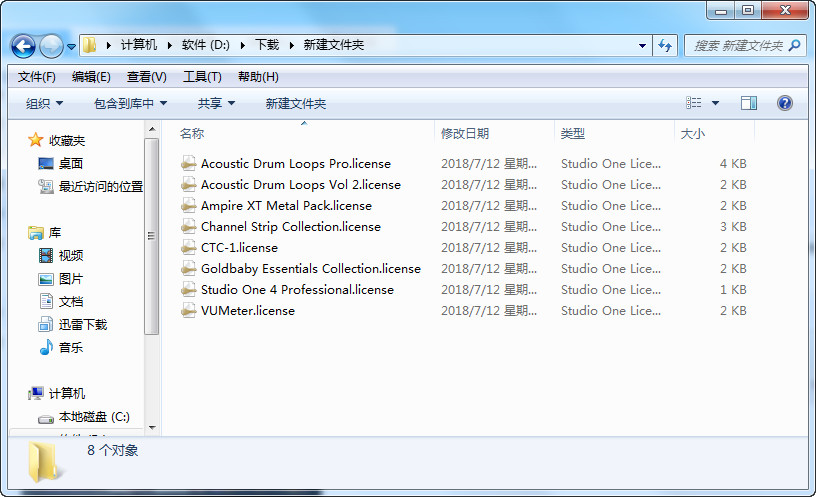Select 库 in the navigation pane
816x497 pixels.
point(54,233)
